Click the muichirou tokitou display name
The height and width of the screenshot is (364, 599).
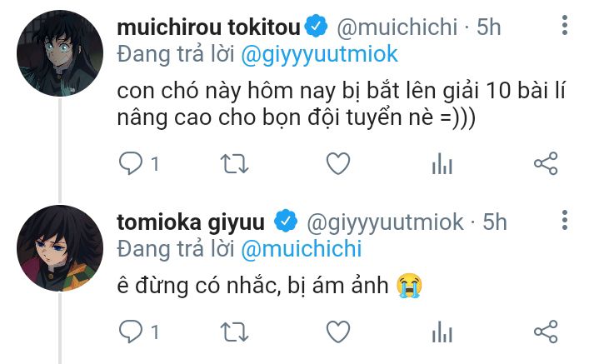pos(207,27)
